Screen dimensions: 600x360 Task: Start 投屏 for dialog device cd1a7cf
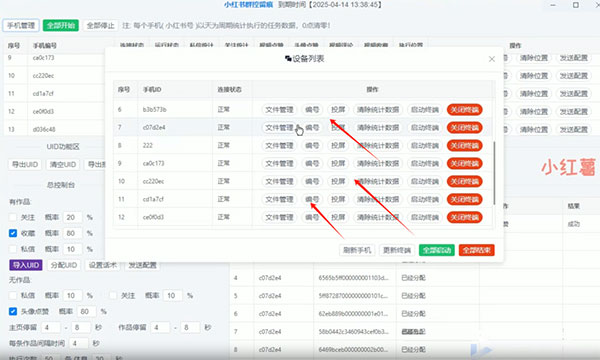pos(338,200)
